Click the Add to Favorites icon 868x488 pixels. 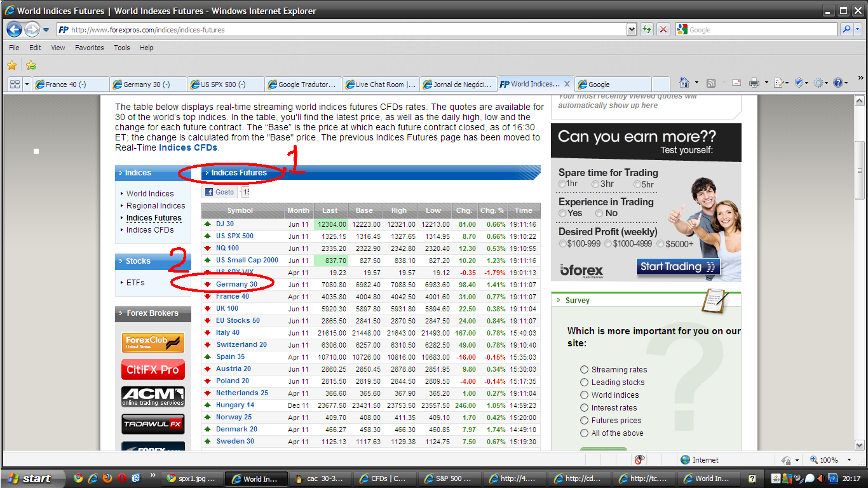(31, 65)
